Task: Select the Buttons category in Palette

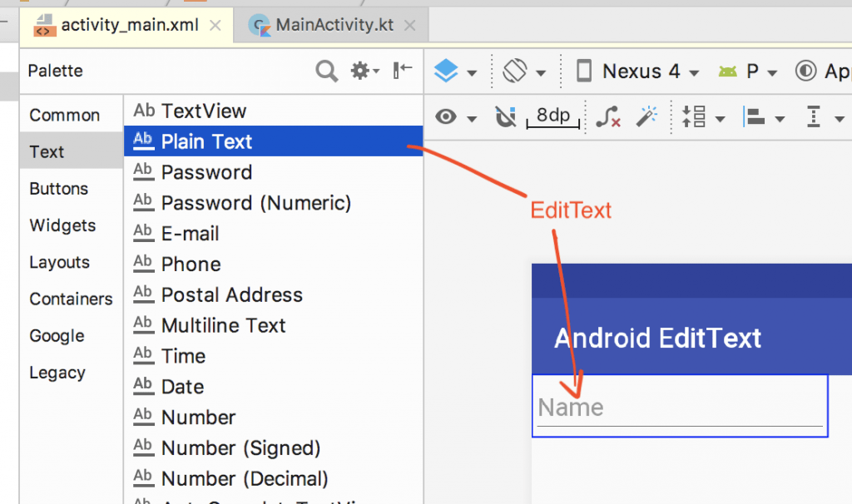Action: point(58,189)
